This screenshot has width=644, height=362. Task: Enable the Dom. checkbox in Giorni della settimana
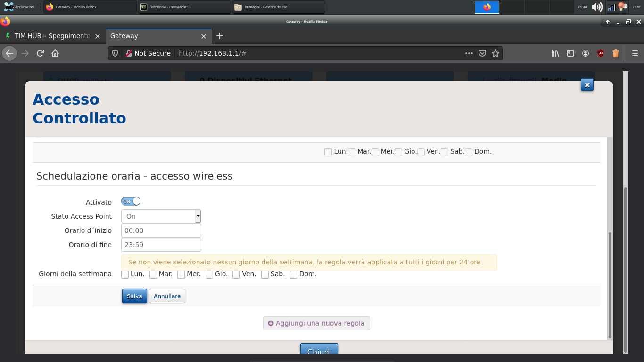[x=294, y=275]
